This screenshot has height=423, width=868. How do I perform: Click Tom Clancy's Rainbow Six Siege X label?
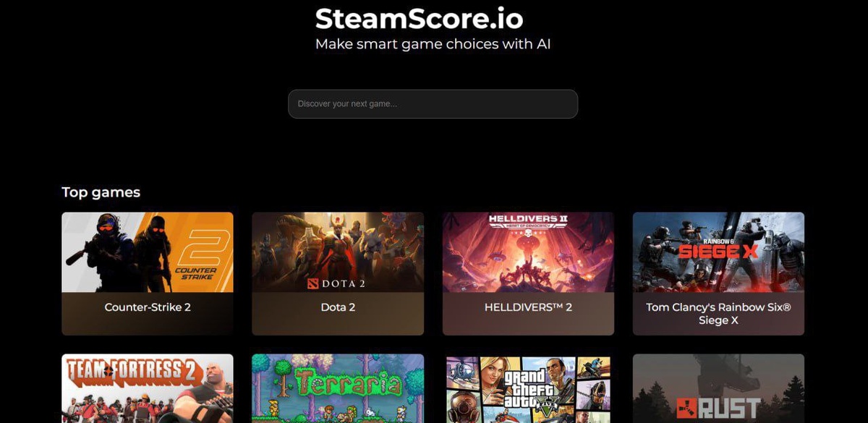point(718,314)
